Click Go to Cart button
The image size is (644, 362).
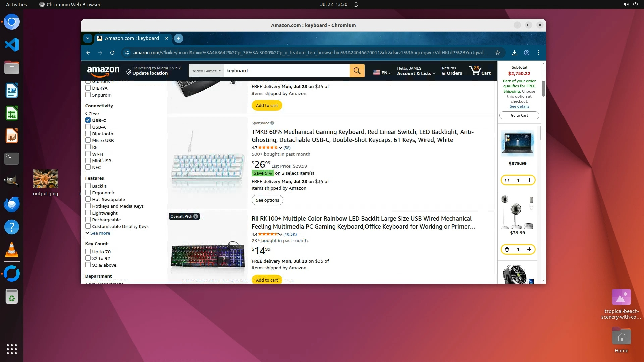[x=519, y=115]
